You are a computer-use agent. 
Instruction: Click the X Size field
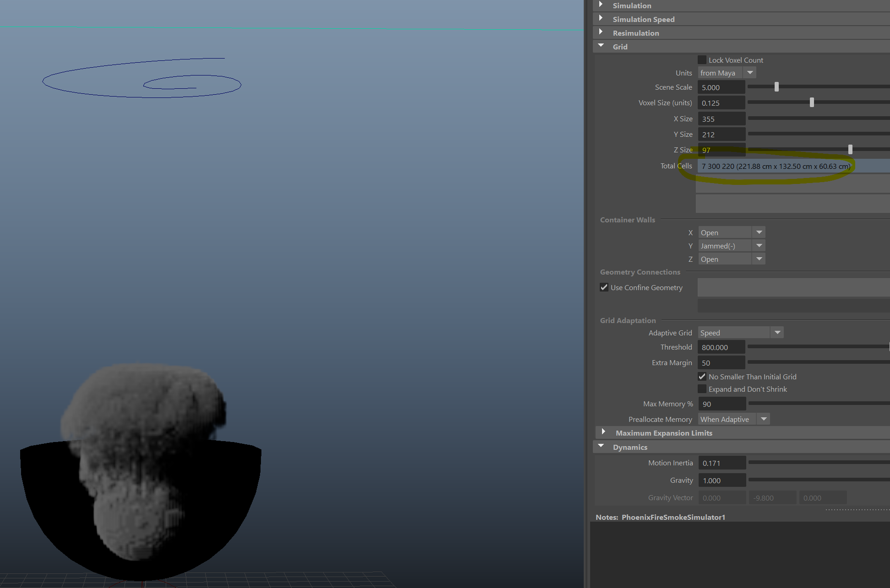tap(722, 119)
